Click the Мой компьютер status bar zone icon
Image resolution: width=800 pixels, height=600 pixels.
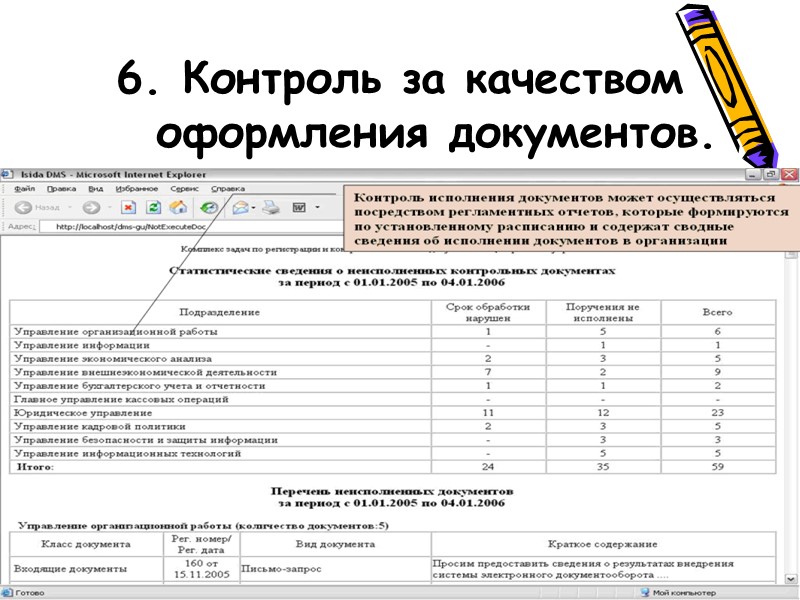[645, 593]
